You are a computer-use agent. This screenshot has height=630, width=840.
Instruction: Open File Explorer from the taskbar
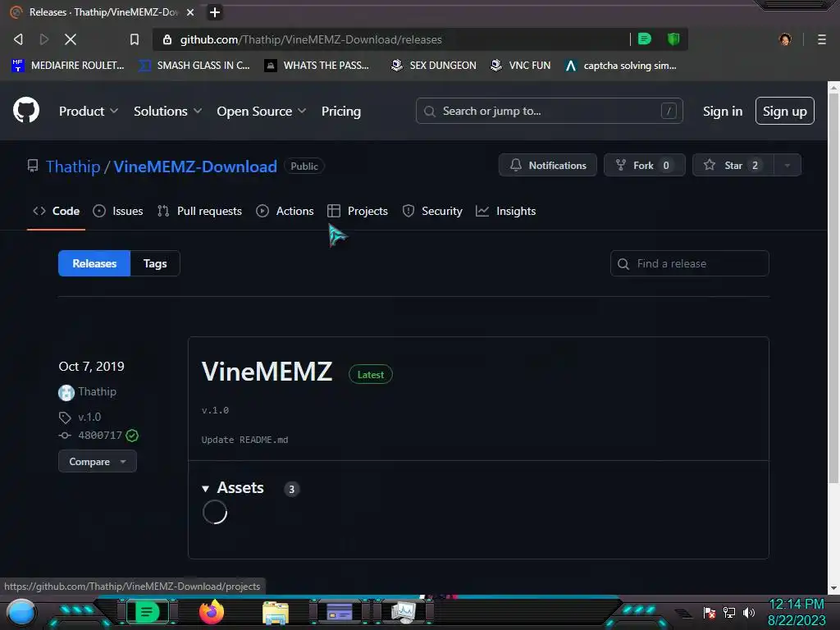click(276, 613)
